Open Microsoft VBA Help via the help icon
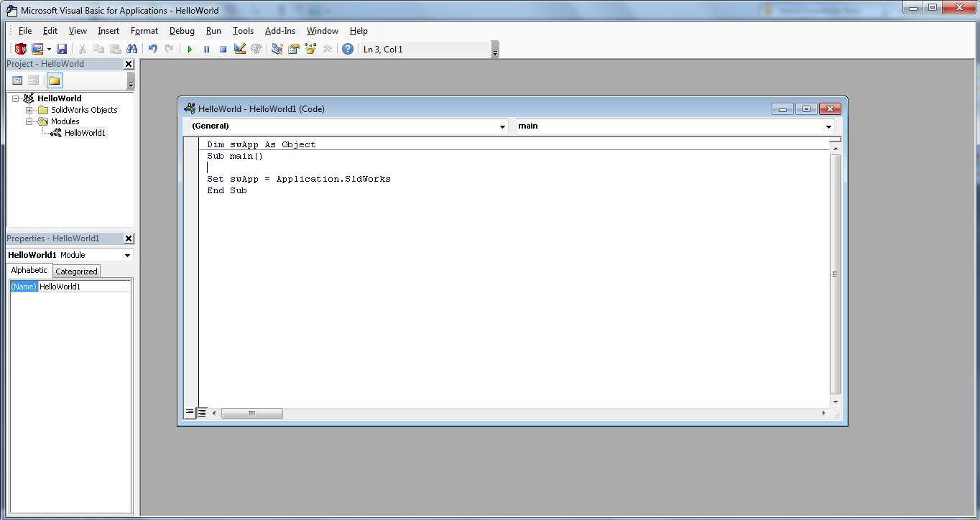 348,48
